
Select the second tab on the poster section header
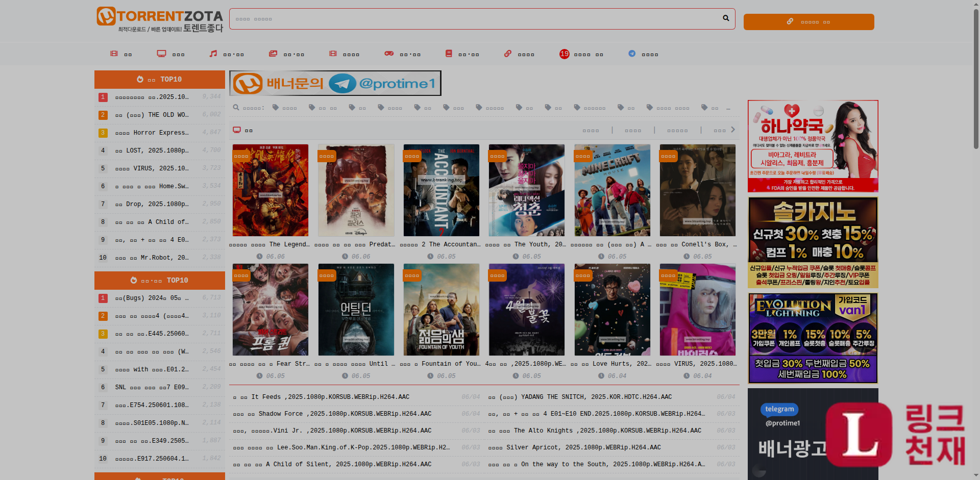pos(633,131)
